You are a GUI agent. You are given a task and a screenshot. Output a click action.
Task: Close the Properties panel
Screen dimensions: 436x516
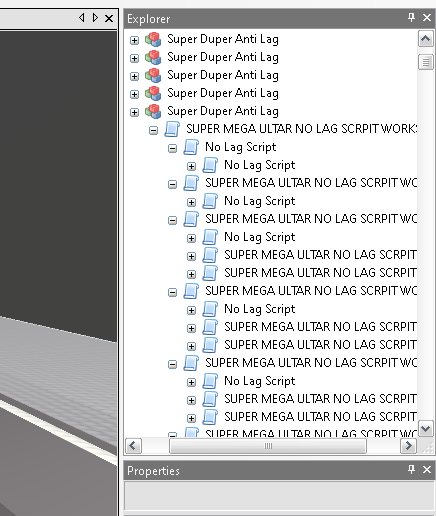coord(427,470)
